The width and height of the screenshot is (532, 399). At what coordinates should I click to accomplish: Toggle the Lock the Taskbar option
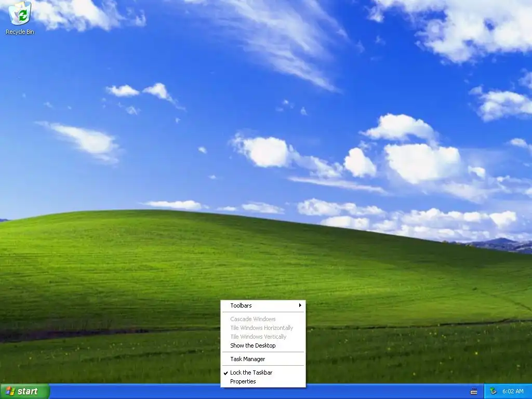click(x=263, y=373)
